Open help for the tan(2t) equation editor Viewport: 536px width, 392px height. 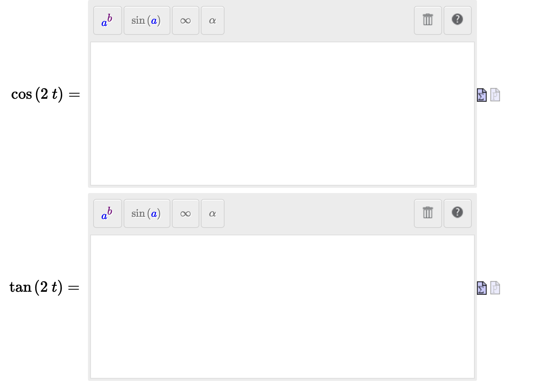point(457,213)
